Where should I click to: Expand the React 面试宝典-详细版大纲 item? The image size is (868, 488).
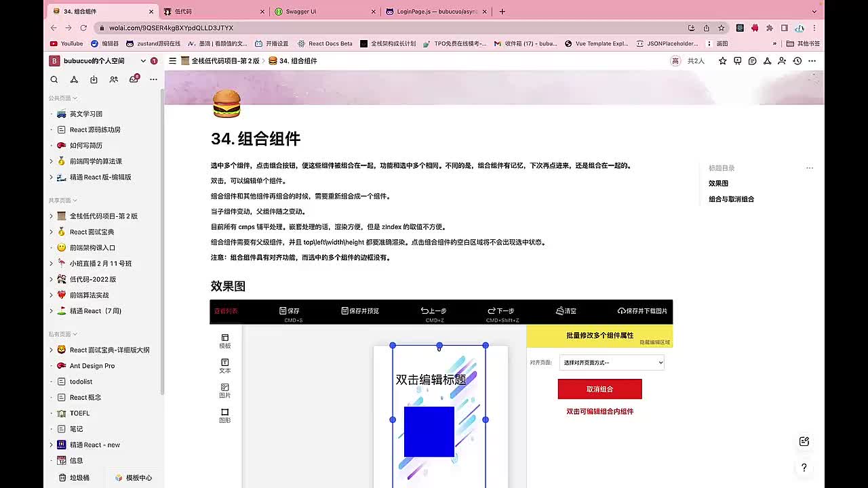point(52,350)
